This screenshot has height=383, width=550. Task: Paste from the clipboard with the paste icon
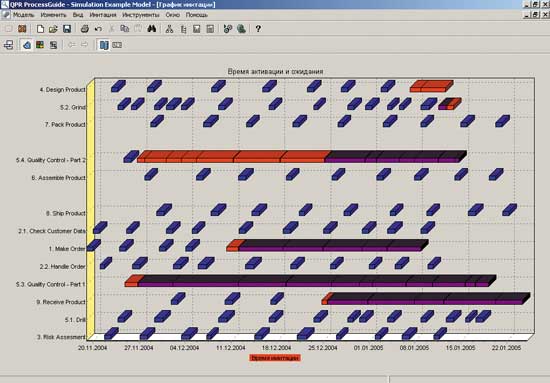138,29
